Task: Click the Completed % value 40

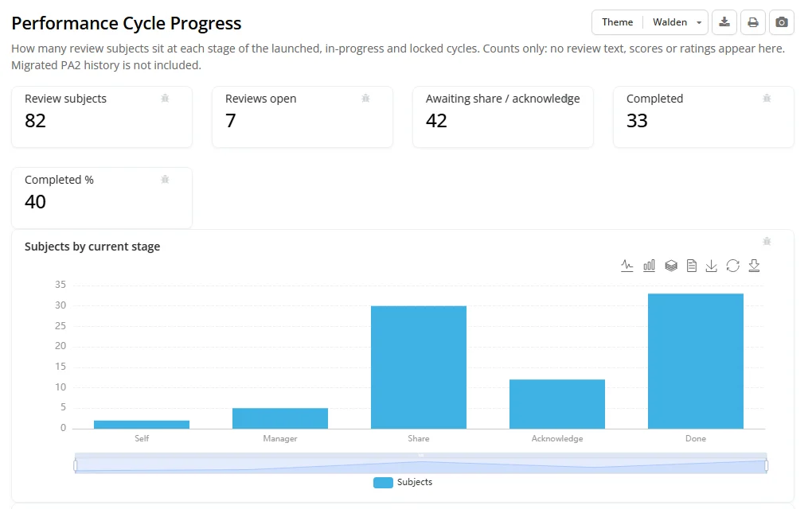Action: click(35, 202)
